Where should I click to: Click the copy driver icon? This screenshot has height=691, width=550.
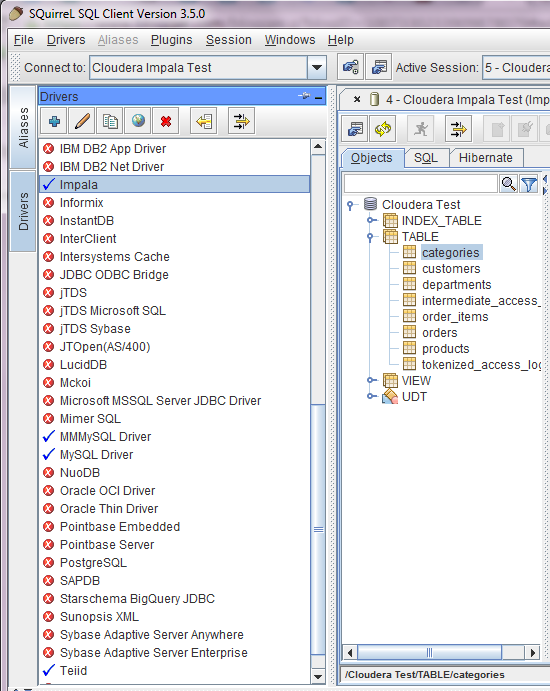click(x=110, y=121)
